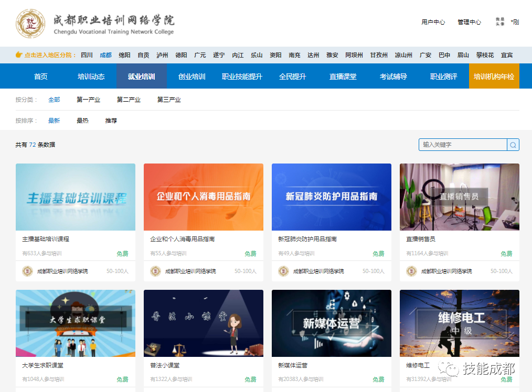Click the magnifier search icon

point(513,145)
